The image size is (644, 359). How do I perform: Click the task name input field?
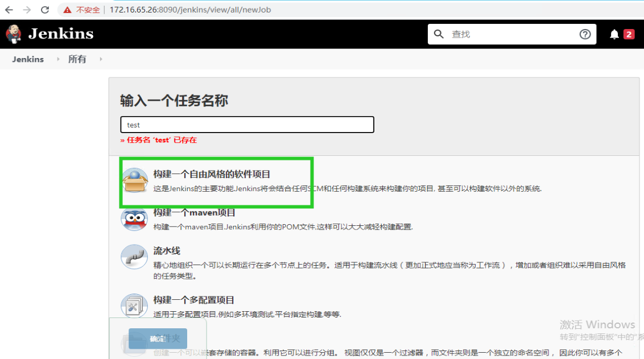[247, 125]
